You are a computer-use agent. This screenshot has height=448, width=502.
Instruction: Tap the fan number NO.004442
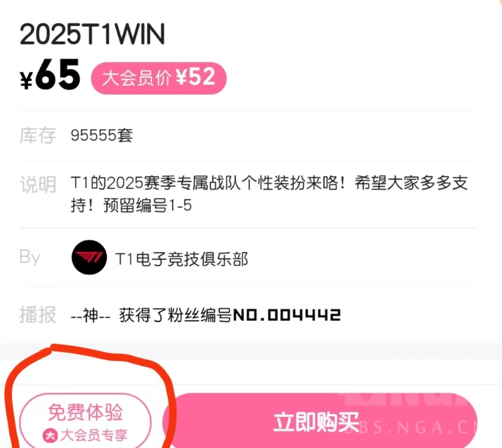(x=287, y=315)
